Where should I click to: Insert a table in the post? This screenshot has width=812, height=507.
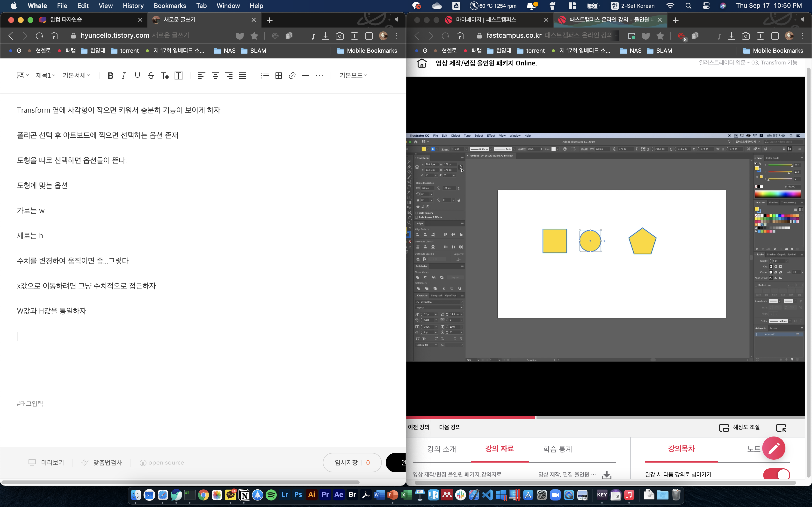coord(278,75)
